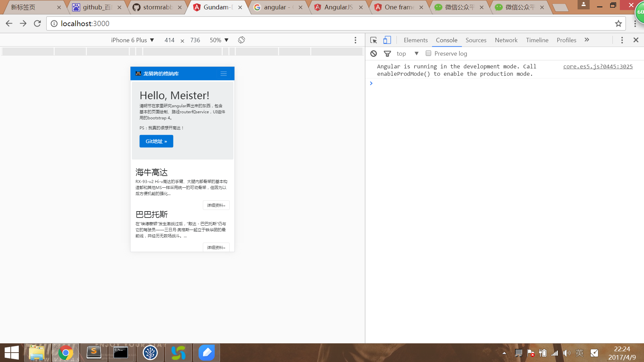Screen dimensions: 644x362
Task: Select the 海牛高达 heading
Action: [x=152, y=172]
